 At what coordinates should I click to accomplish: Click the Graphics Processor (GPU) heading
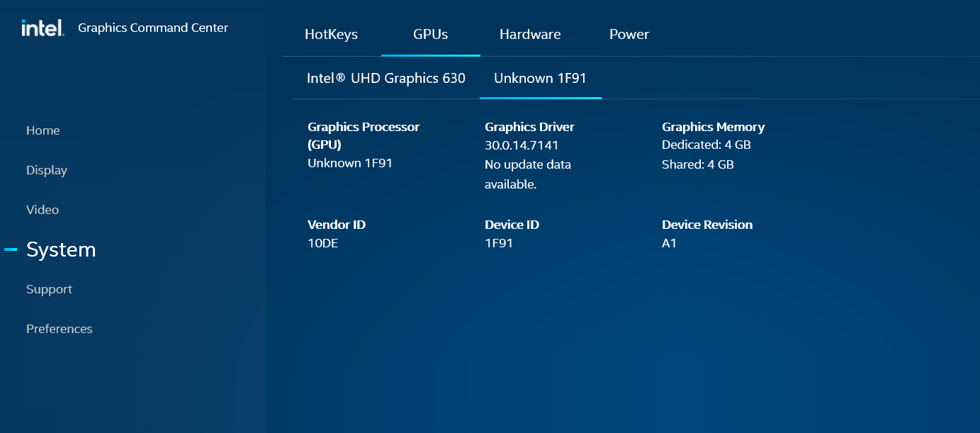(x=364, y=135)
